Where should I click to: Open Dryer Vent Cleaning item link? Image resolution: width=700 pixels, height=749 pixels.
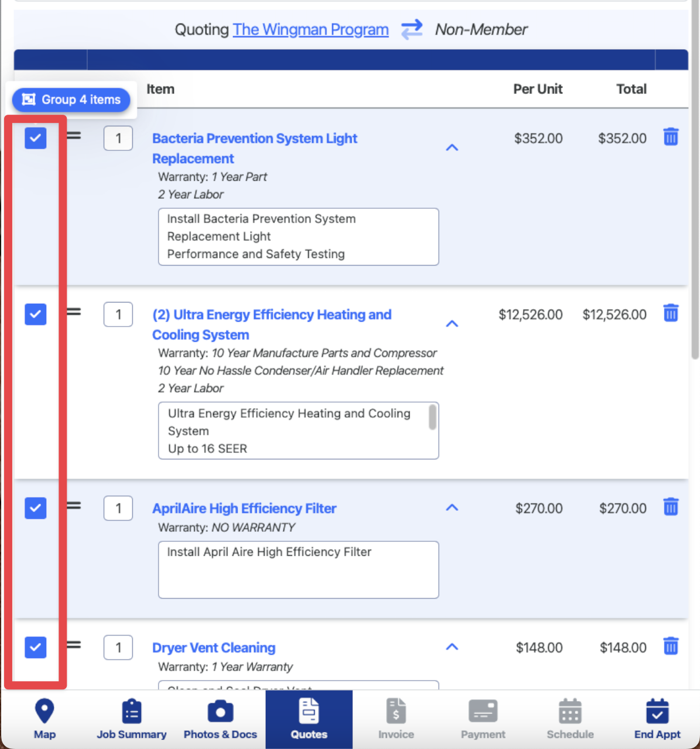pos(214,648)
